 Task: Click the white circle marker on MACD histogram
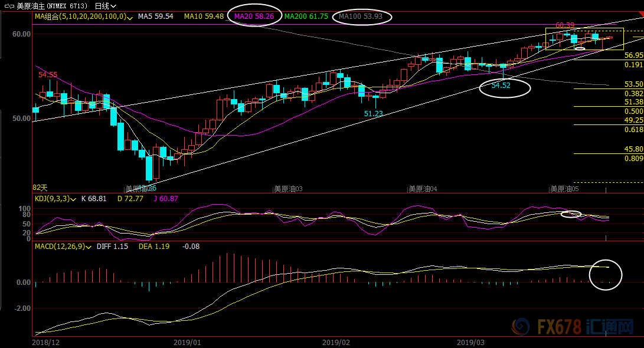(x=606, y=274)
